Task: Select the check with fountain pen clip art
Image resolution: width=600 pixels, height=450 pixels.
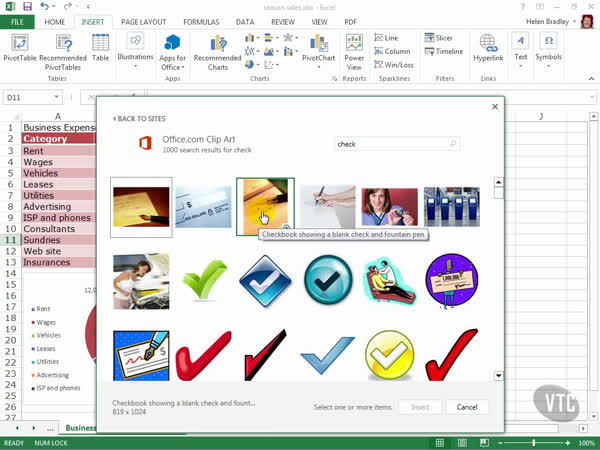Action: click(x=141, y=356)
